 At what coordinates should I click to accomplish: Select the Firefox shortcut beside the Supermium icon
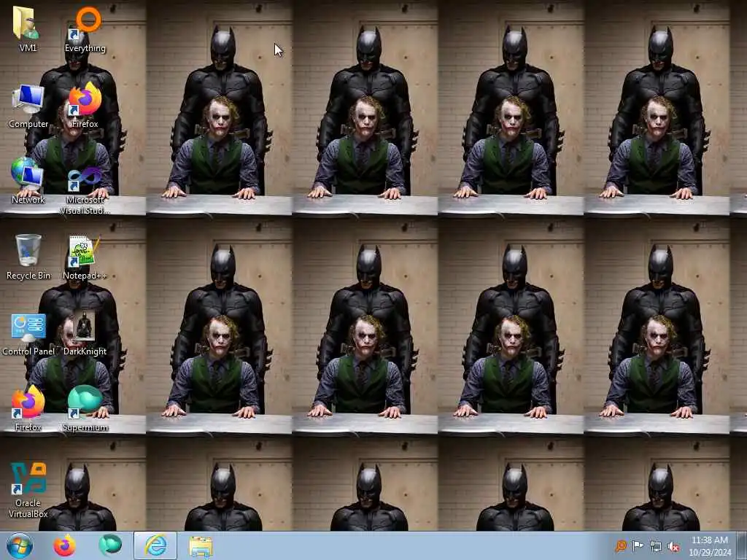coord(28,408)
